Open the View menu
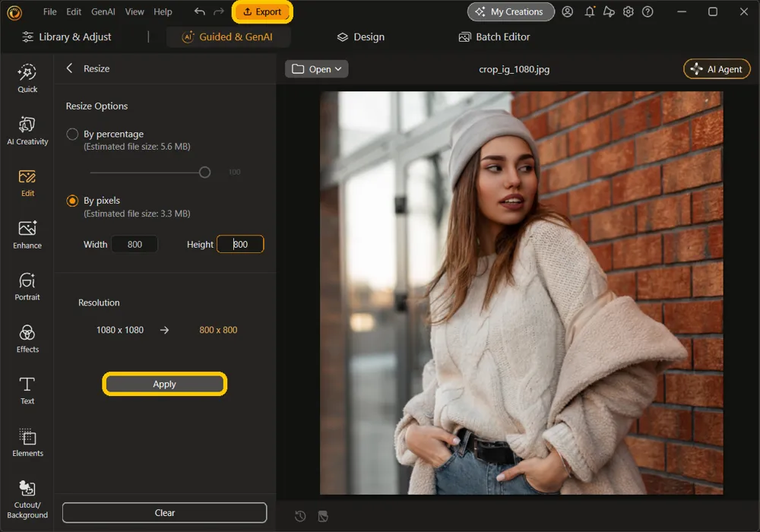This screenshot has height=532, width=760. click(x=135, y=11)
